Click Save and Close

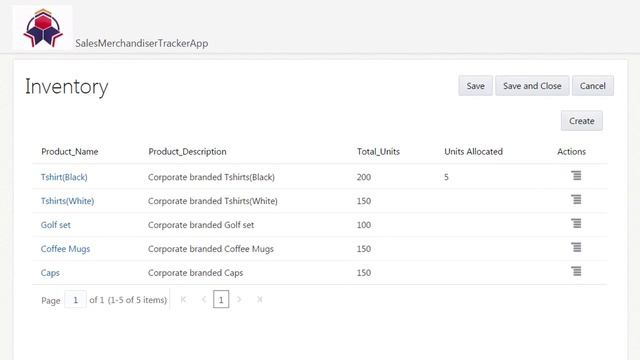tap(532, 86)
